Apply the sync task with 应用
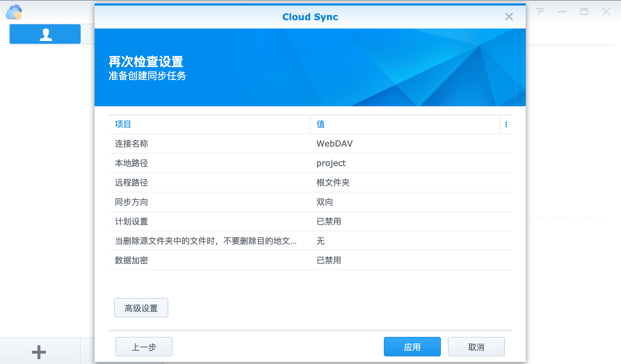Screen dimensions: 621x364 point(412,346)
